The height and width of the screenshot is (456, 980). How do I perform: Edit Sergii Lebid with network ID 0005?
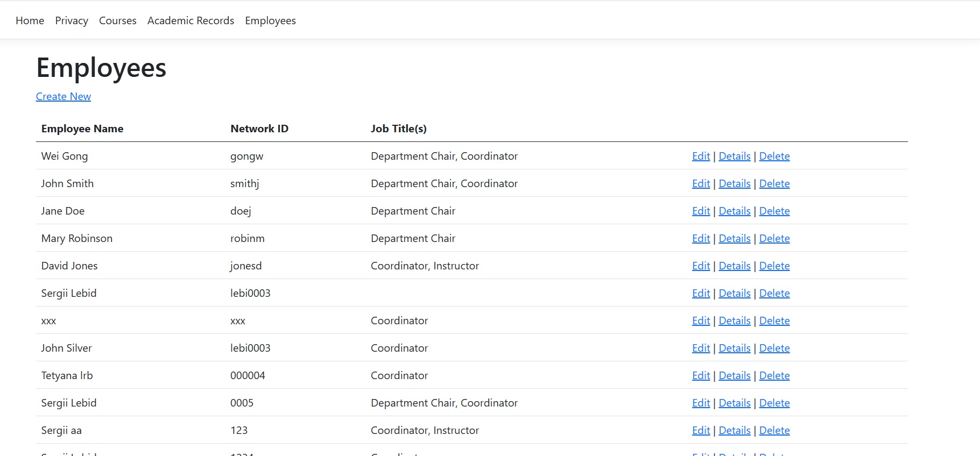pos(701,403)
